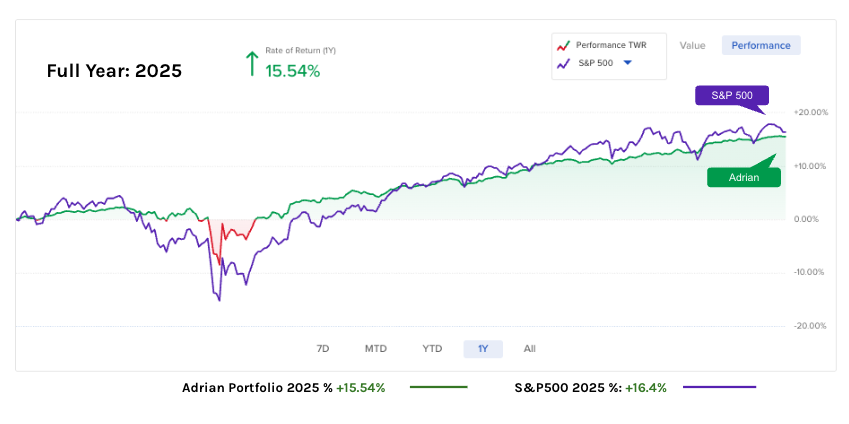Click the green Adrian chart callout label
This screenshot has height=424, width=849.
(743, 177)
